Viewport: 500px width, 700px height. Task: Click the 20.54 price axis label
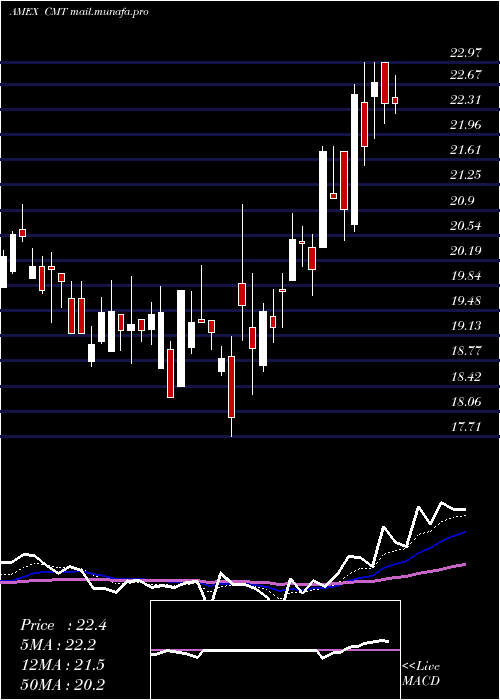(x=466, y=226)
